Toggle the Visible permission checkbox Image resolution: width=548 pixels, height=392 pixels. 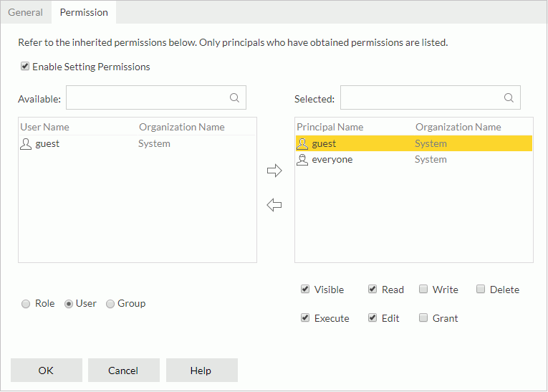pos(305,289)
